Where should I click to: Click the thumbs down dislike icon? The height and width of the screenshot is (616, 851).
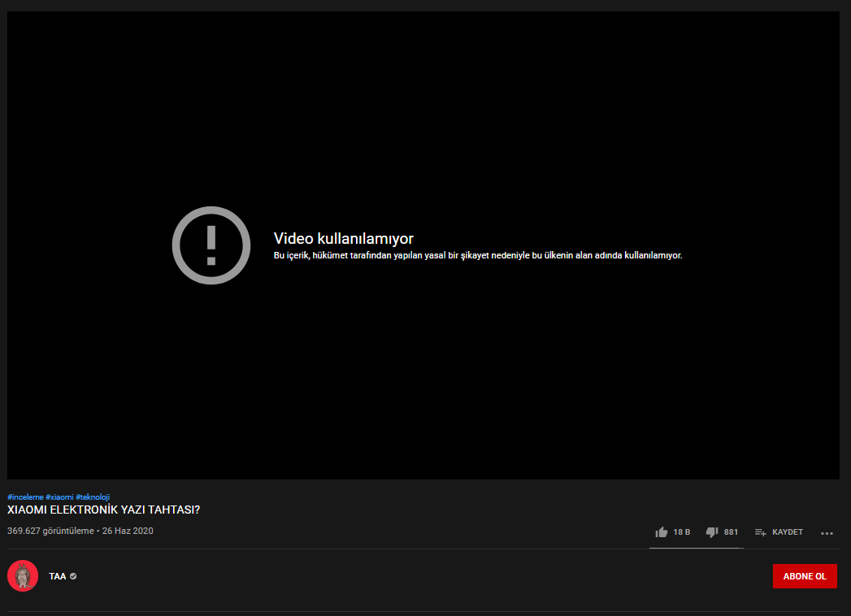tap(712, 531)
